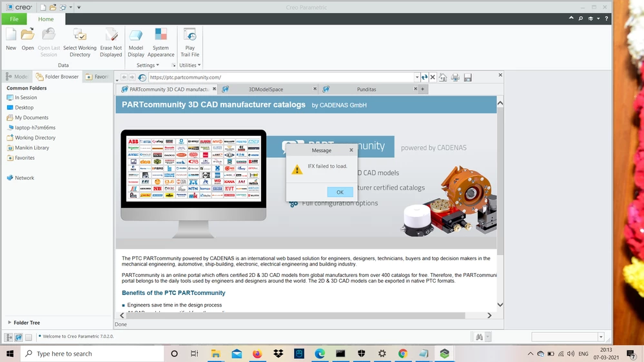
Task: Toggle the model tree status bar icon
Action: [8, 338]
